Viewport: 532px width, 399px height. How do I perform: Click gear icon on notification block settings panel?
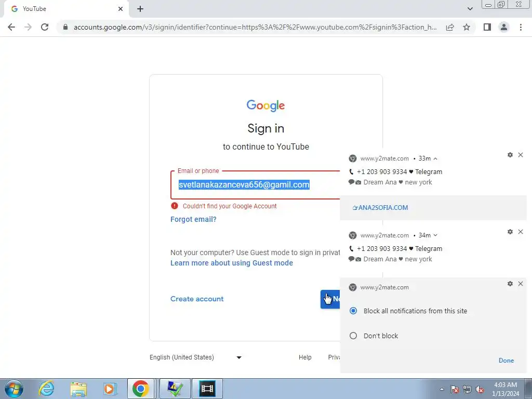click(x=510, y=284)
